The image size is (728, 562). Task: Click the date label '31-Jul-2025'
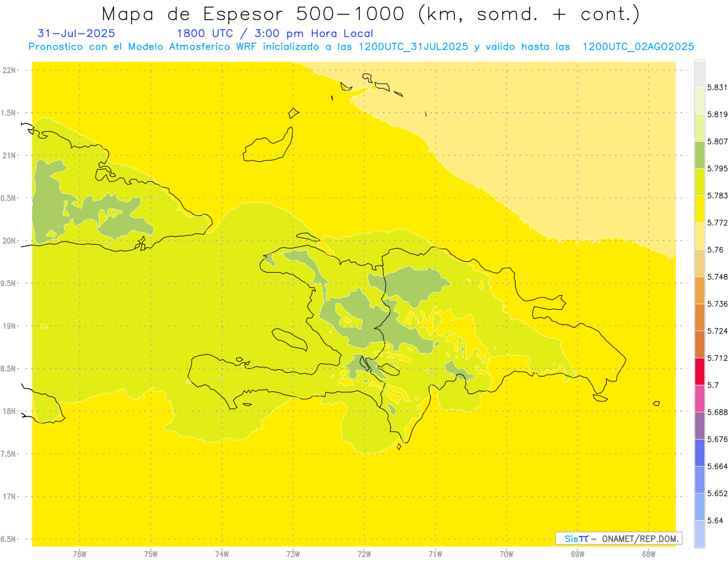76,33
